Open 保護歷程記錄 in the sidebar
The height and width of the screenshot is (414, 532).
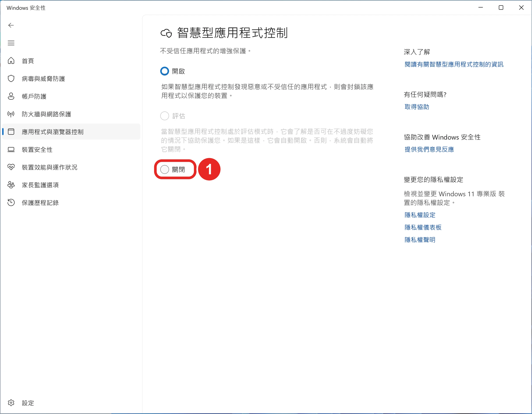71,203
